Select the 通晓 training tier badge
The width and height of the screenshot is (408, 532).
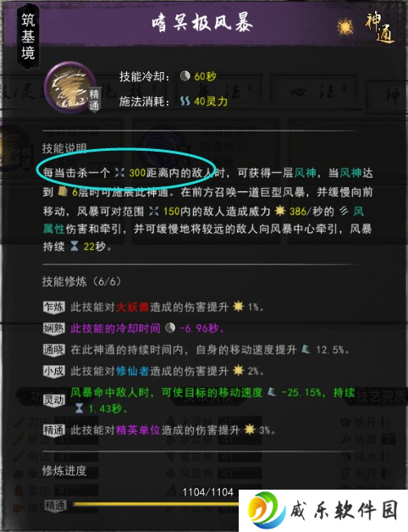point(54,350)
